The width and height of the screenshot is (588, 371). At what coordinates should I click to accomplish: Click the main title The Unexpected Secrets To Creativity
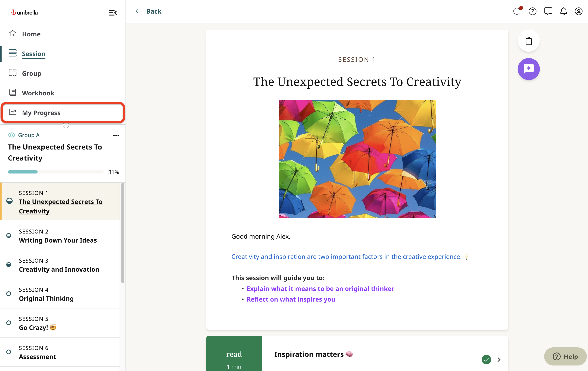(x=357, y=82)
